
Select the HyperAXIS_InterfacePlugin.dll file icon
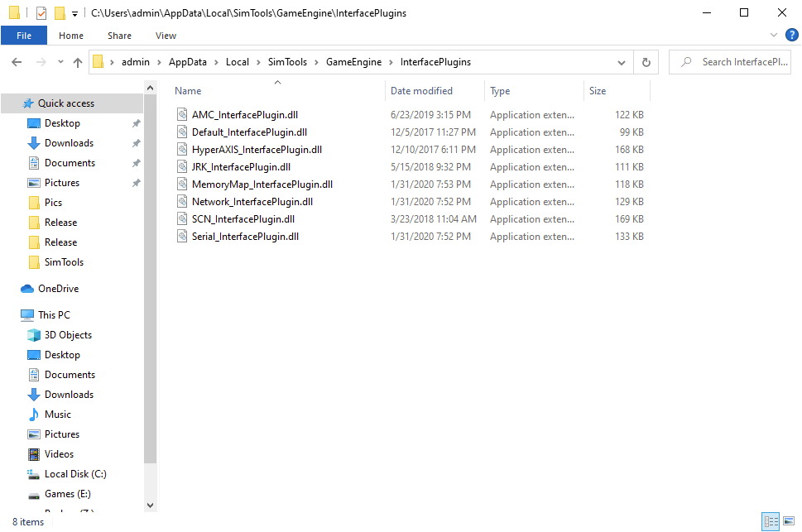tap(182, 149)
